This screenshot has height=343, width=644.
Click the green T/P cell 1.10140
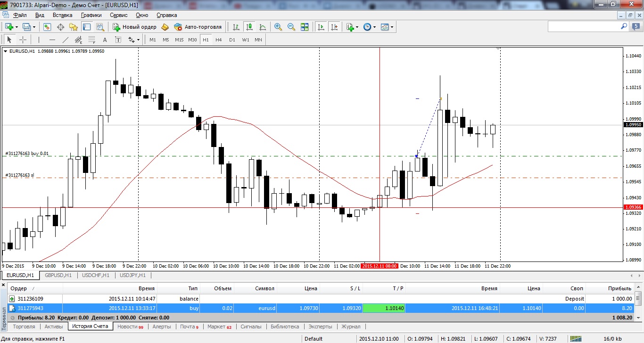(384, 308)
